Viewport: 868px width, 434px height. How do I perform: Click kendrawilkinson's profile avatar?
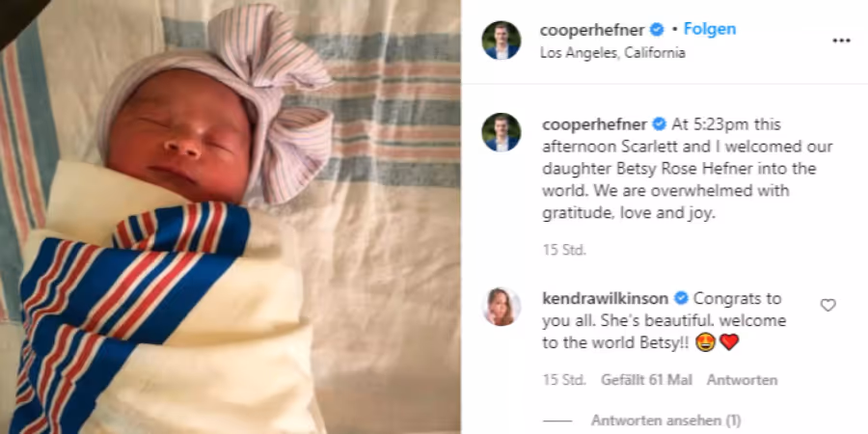[501, 306]
